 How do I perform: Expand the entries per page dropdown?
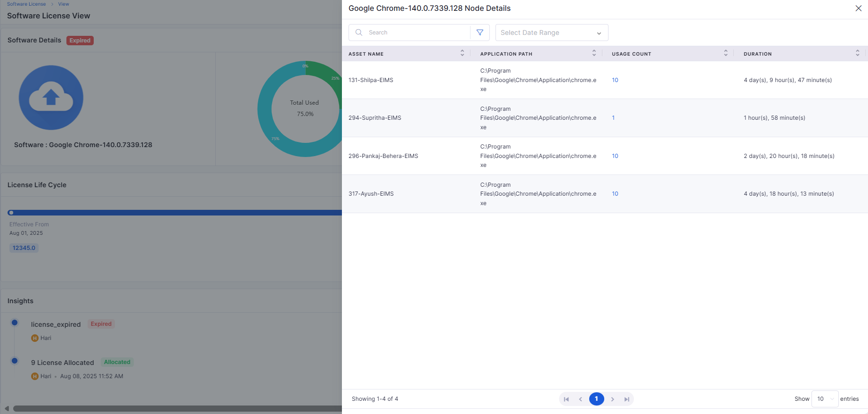tap(825, 399)
